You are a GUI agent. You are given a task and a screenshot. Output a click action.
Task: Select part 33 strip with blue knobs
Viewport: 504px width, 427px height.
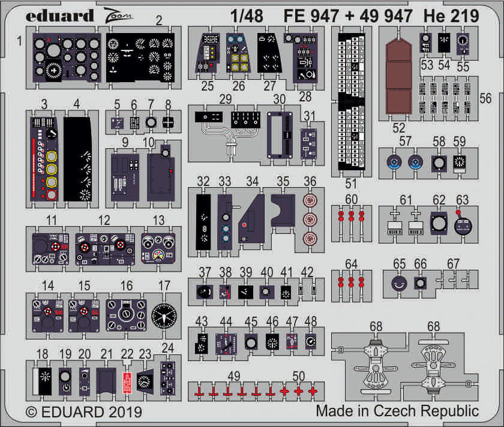(225, 222)
